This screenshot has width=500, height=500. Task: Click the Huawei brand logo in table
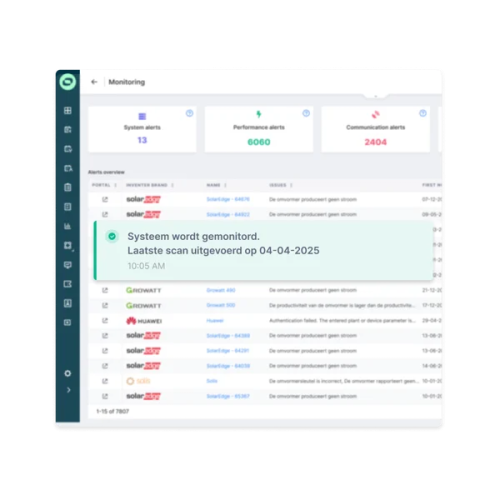click(x=144, y=321)
